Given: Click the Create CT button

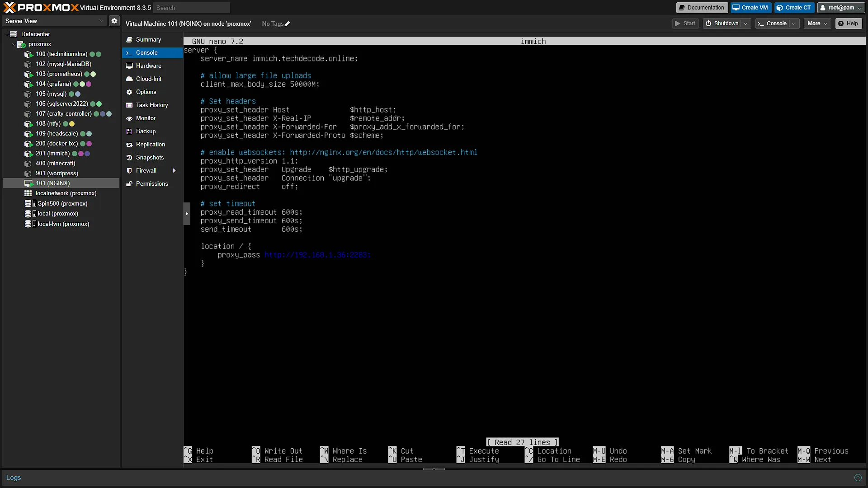Looking at the screenshot, I should point(794,8).
